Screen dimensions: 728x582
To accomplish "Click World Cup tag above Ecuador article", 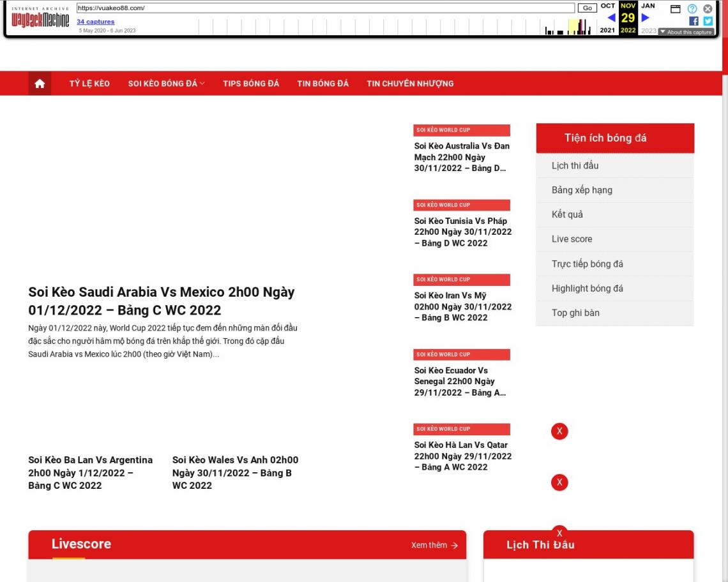I will (x=462, y=355).
